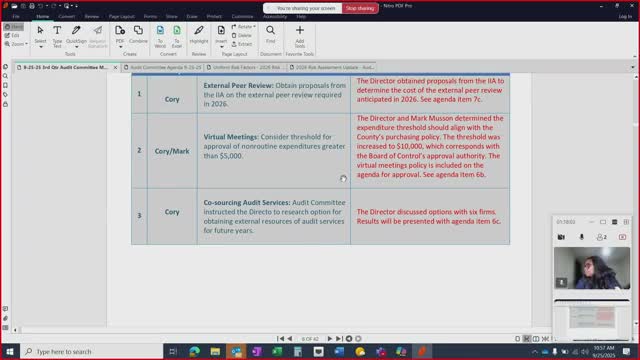Go to last page

339,338
